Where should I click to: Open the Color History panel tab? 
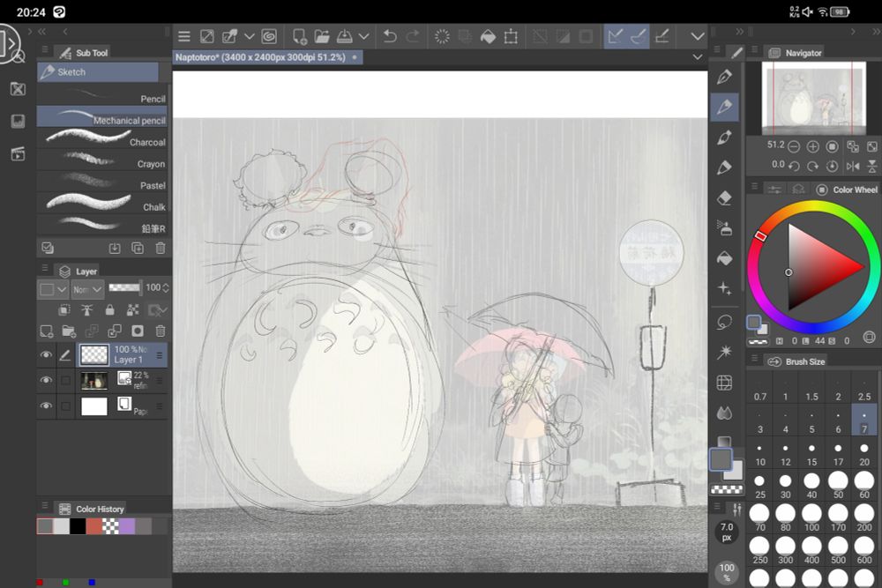tap(93, 510)
